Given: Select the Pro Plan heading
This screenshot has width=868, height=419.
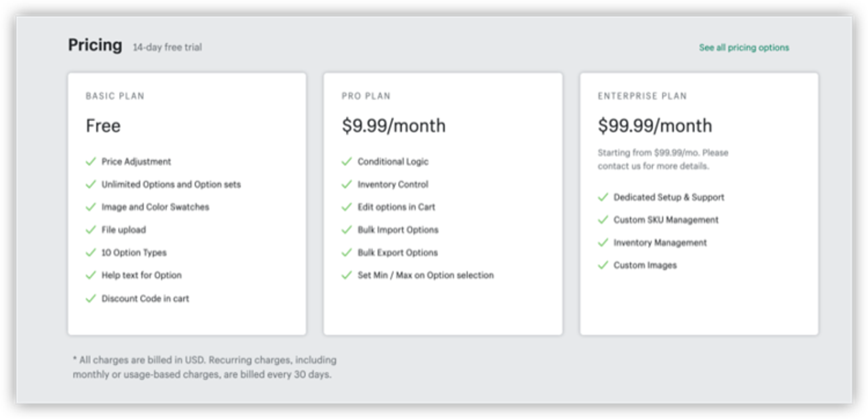Looking at the screenshot, I should point(366,96).
